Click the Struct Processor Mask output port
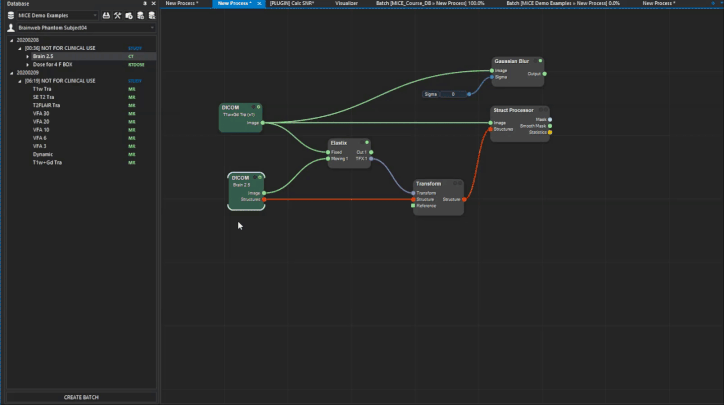 click(x=550, y=120)
